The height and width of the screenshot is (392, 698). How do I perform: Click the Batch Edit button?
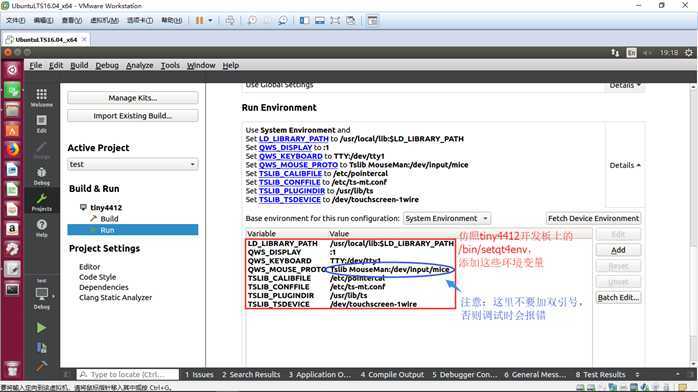coord(618,297)
